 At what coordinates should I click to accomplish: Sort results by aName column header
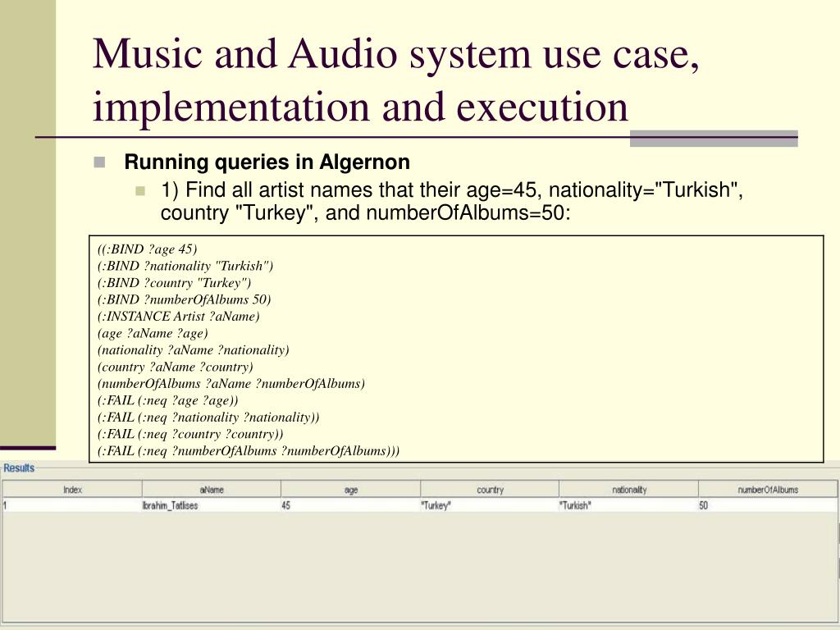pyautogui.click(x=212, y=489)
